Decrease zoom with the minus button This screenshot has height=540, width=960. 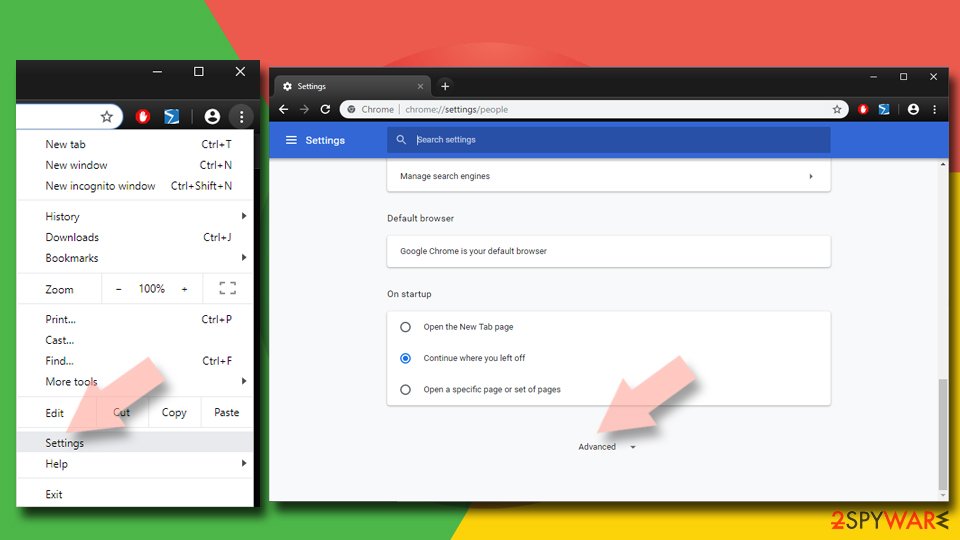[119, 289]
